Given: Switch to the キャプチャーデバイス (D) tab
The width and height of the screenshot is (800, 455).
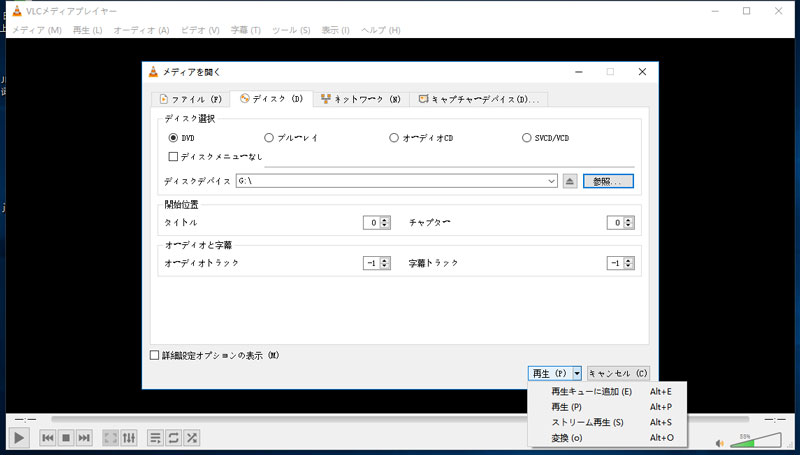Looking at the screenshot, I should 479,99.
